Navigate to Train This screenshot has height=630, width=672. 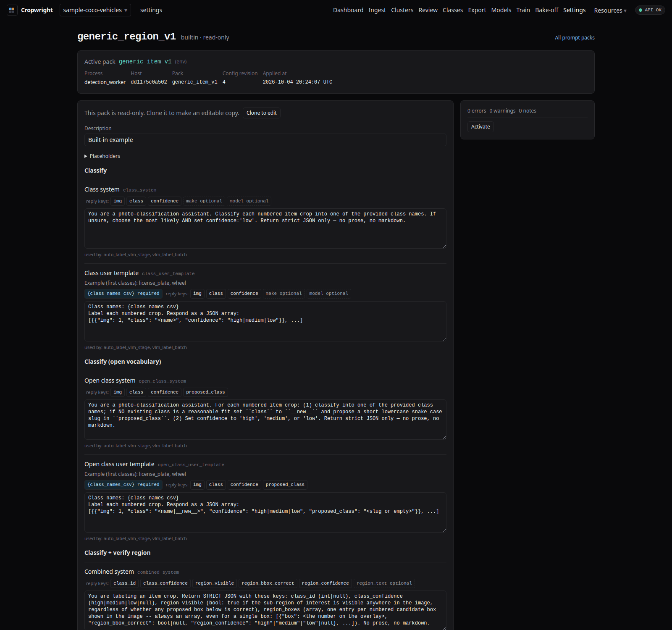tap(523, 10)
